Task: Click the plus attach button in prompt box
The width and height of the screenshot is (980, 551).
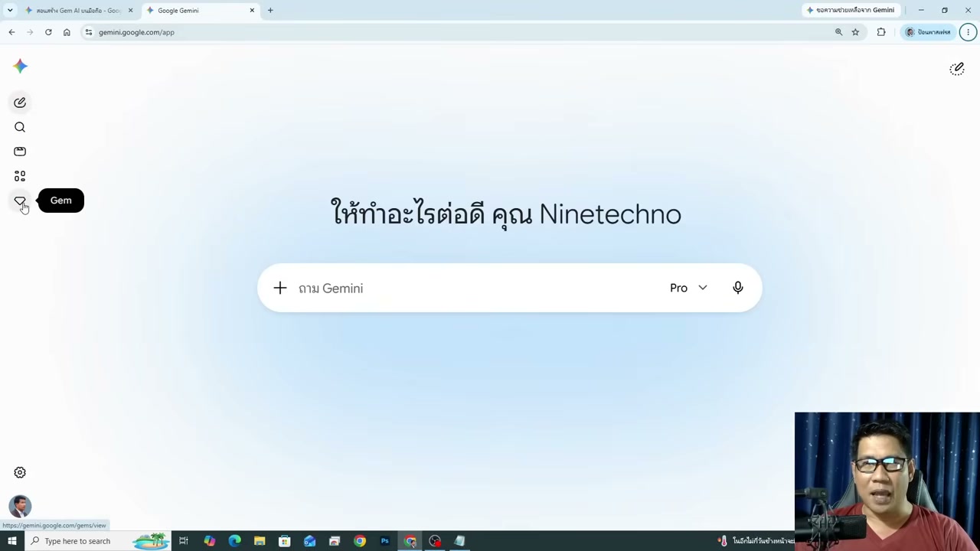Action: pyautogui.click(x=280, y=288)
